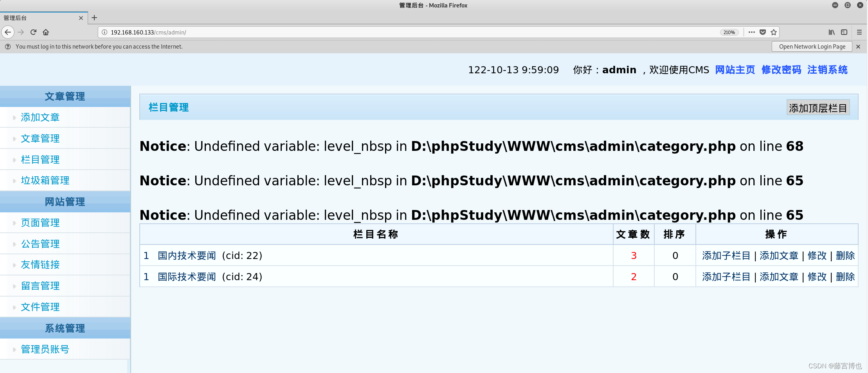Click the 文章管理 sidebar section header
Image resolution: width=868 pixels, height=373 pixels.
pos(65,96)
